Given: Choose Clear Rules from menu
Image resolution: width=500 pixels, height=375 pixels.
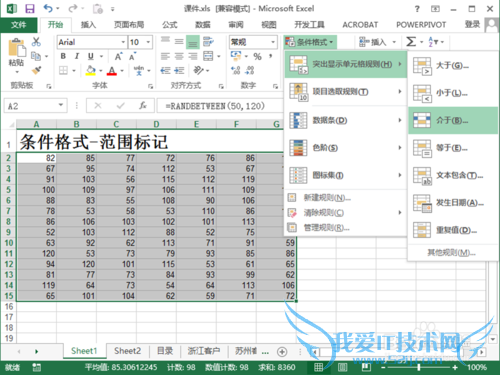Looking at the screenshot, I should (346, 213).
